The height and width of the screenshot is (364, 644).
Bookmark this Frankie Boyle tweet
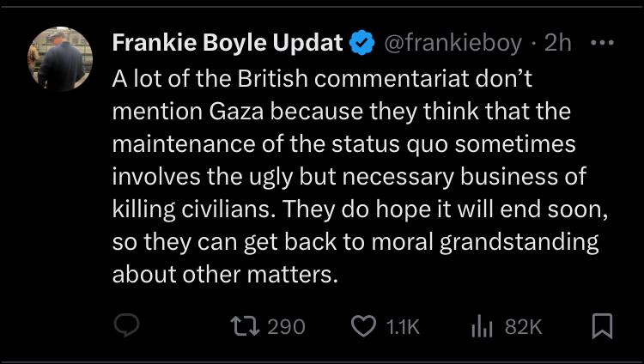click(x=603, y=326)
